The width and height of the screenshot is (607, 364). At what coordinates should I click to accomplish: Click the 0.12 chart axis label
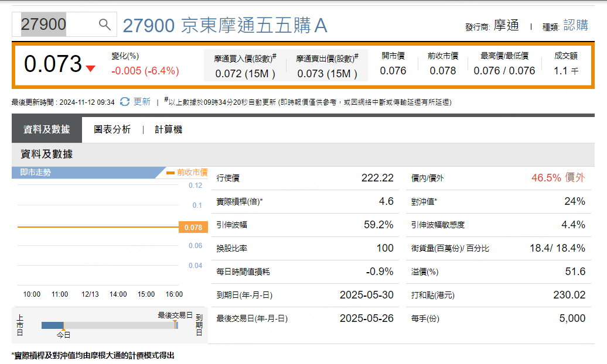196,186
